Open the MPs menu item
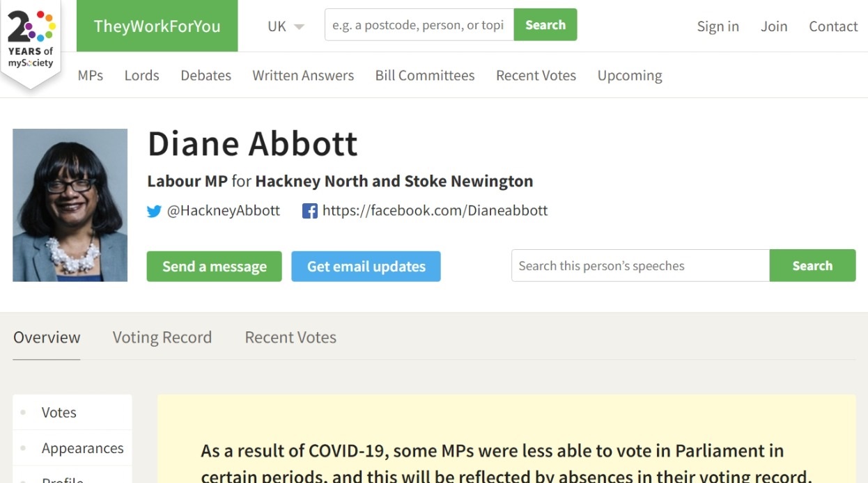This screenshot has height=483, width=868. tap(91, 75)
